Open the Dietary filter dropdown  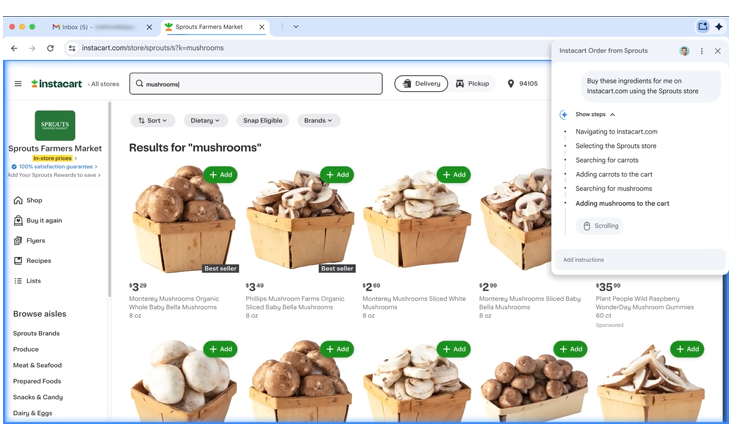click(205, 121)
